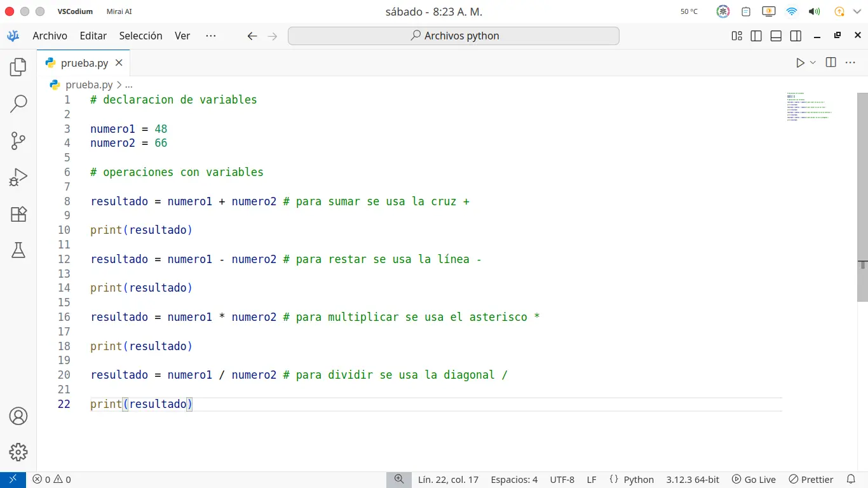This screenshot has height=488, width=868.
Task: Click the vertical scrollbar slider
Action: [x=862, y=197]
